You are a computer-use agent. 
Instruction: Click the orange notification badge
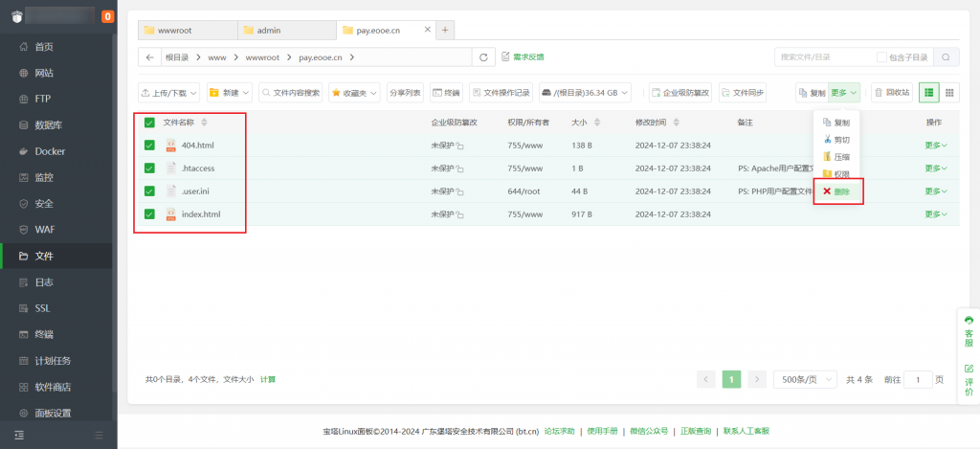tap(107, 16)
